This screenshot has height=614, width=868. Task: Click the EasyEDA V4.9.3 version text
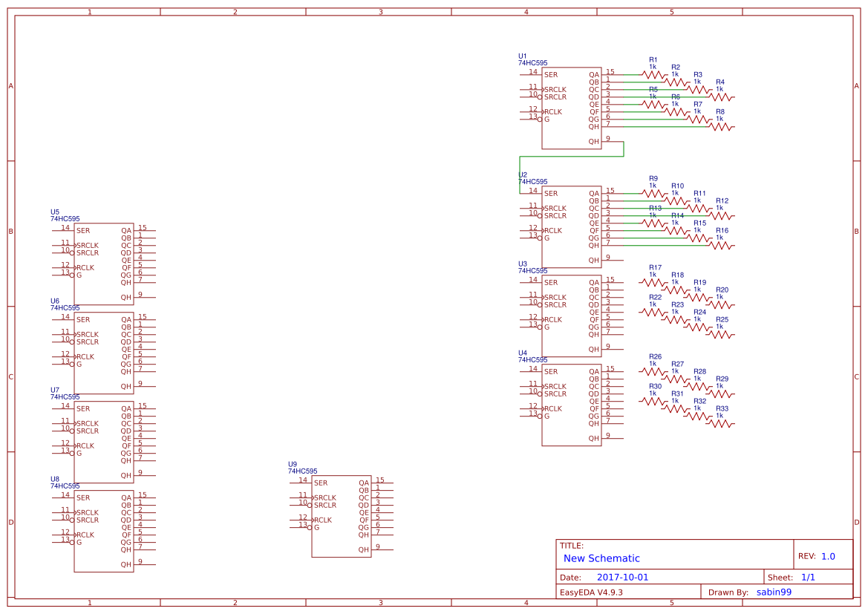point(591,592)
